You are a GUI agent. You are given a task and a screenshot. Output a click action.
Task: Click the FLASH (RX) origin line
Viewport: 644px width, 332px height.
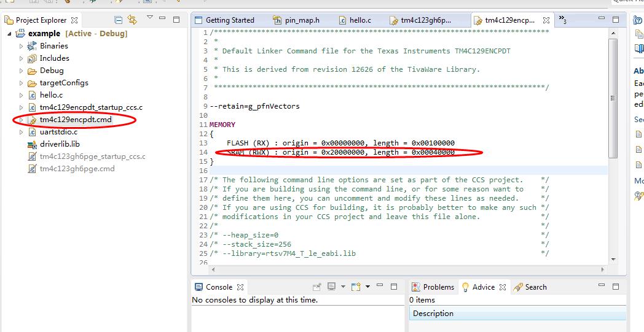pyautogui.click(x=340, y=143)
